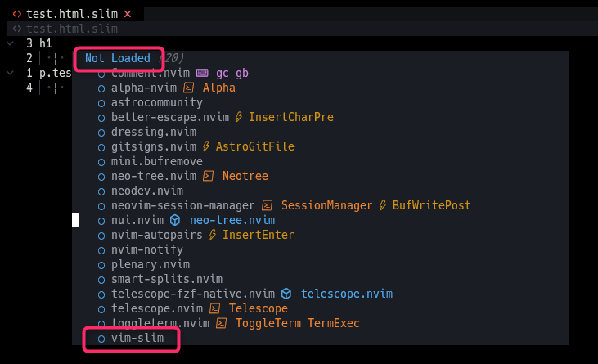Click the Alpha command label
This screenshot has height=364, width=598.
click(x=219, y=88)
